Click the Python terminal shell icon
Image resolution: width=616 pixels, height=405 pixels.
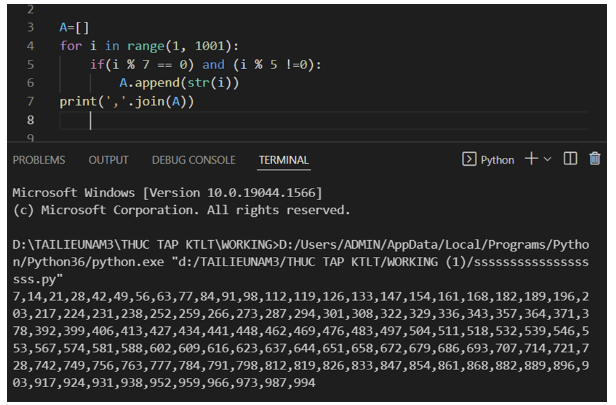pyautogui.click(x=469, y=160)
